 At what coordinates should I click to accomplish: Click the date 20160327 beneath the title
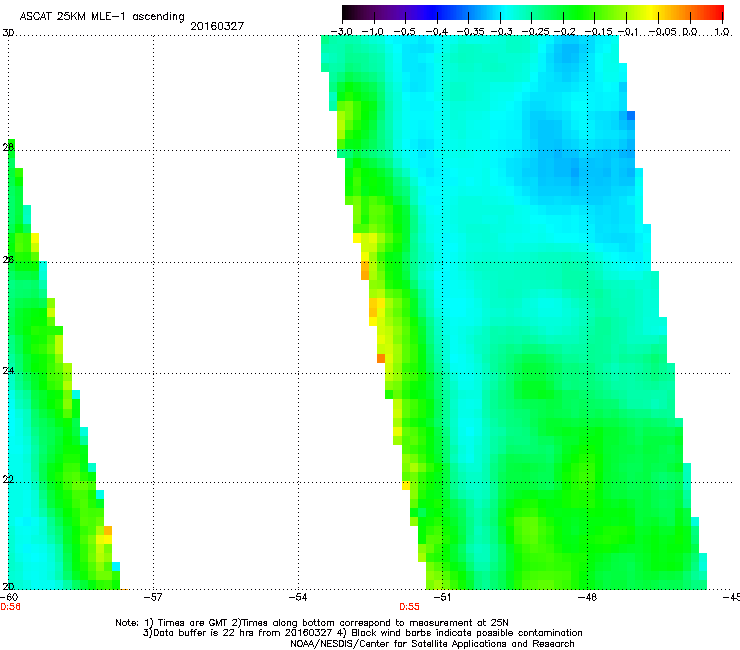click(x=217, y=26)
